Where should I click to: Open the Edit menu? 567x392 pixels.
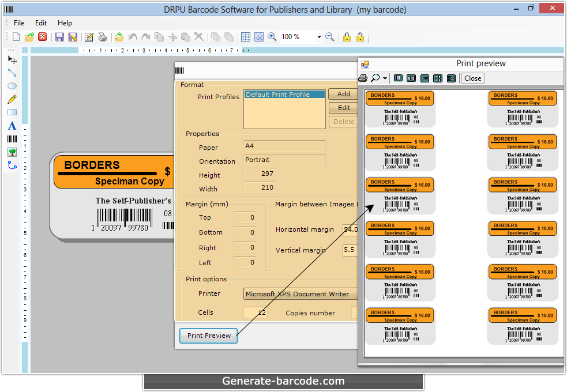[40, 23]
